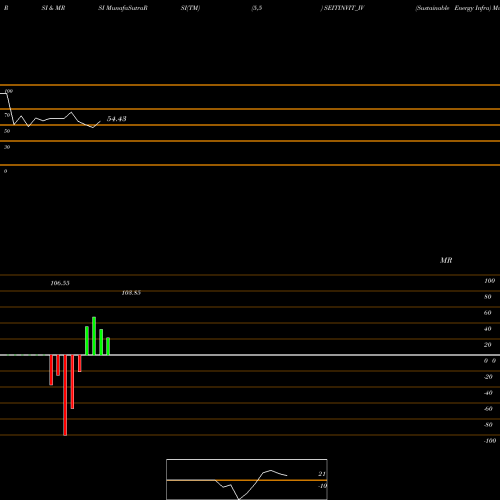Click the 60 label on the MR axis
This screenshot has height=500, width=500.
tap(487, 313)
